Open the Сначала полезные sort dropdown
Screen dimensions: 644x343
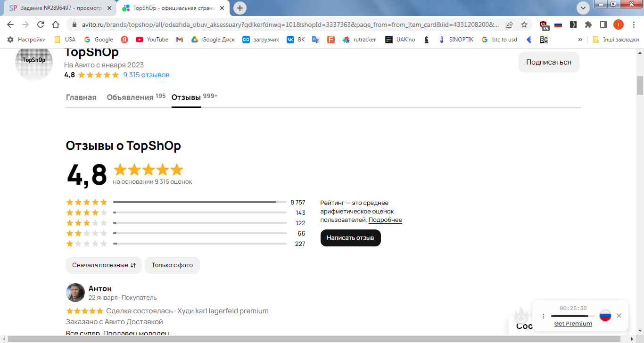pos(104,265)
